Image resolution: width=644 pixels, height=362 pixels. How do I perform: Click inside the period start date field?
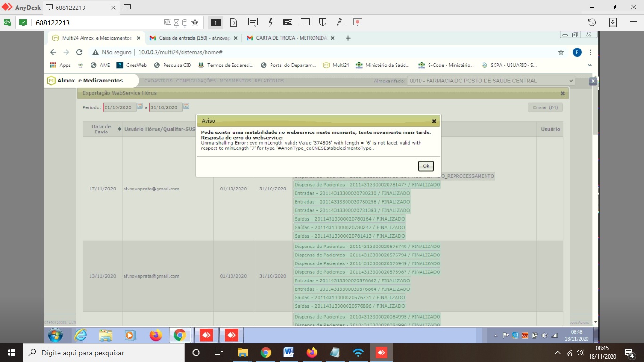(119, 107)
